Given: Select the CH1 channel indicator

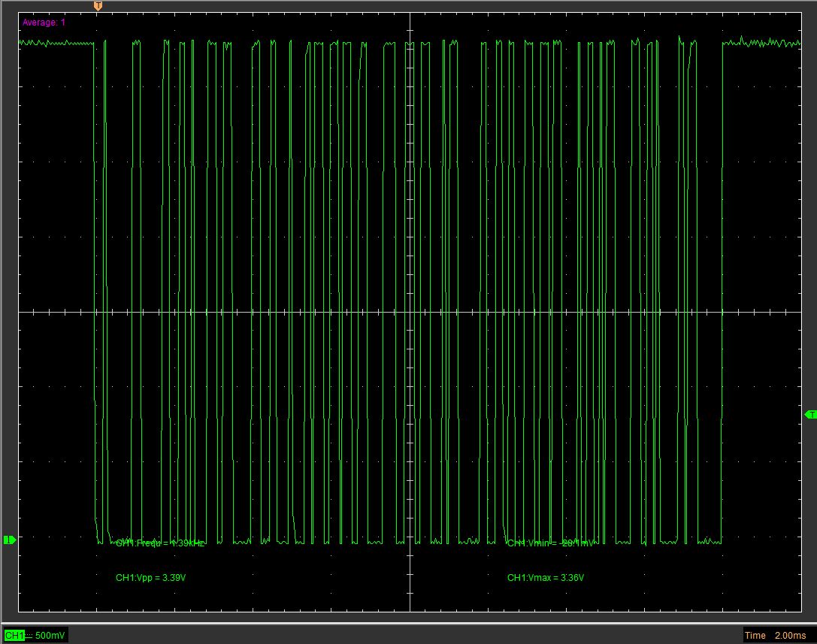Looking at the screenshot, I should click(14, 635).
